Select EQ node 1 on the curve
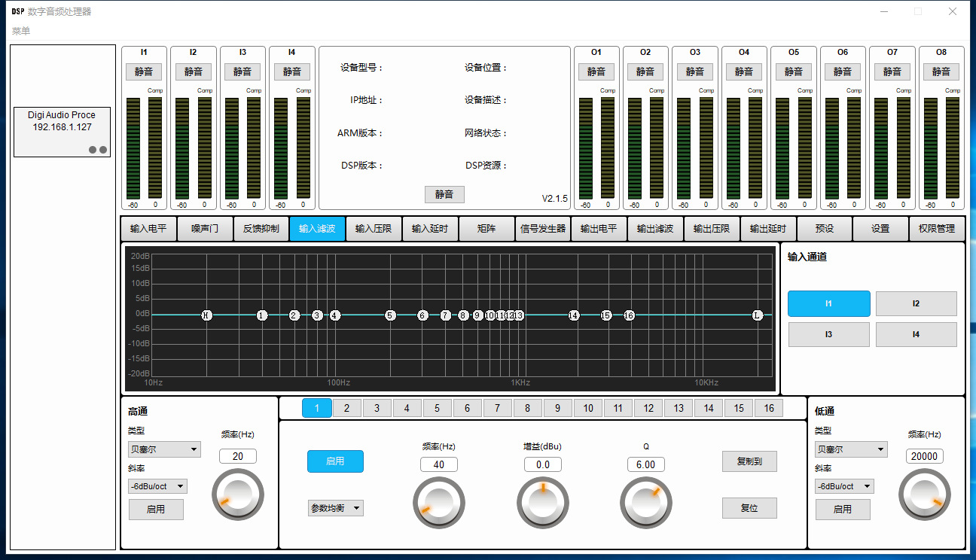Screen dimensions: 976x560 (x=262, y=315)
